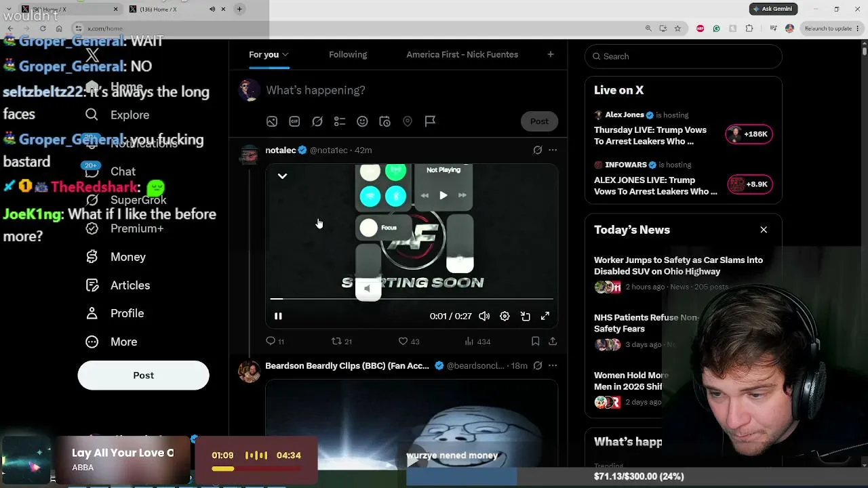
Task: Open Alex Jones Thursday LIVE broadcast
Action: pos(650,136)
